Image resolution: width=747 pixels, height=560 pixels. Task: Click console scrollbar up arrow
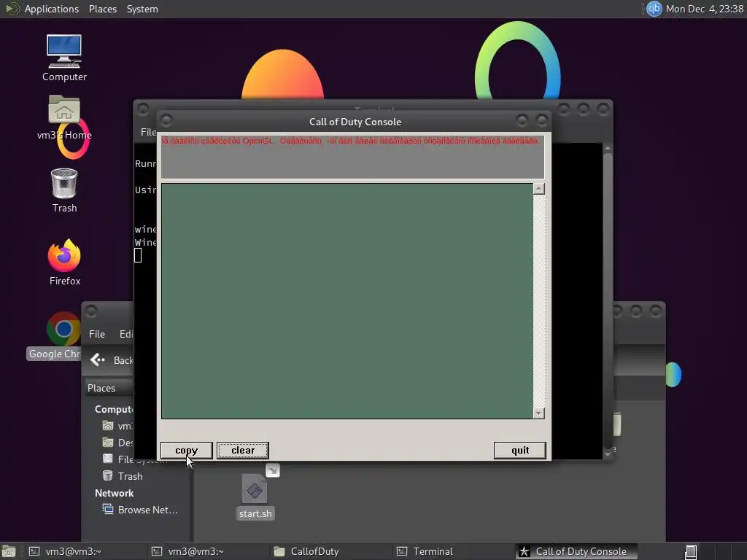click(x=539, y=189)
